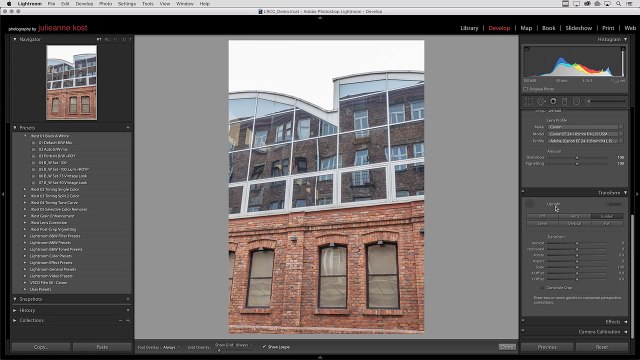Click the Done button in toolbar

coord(507,347)
